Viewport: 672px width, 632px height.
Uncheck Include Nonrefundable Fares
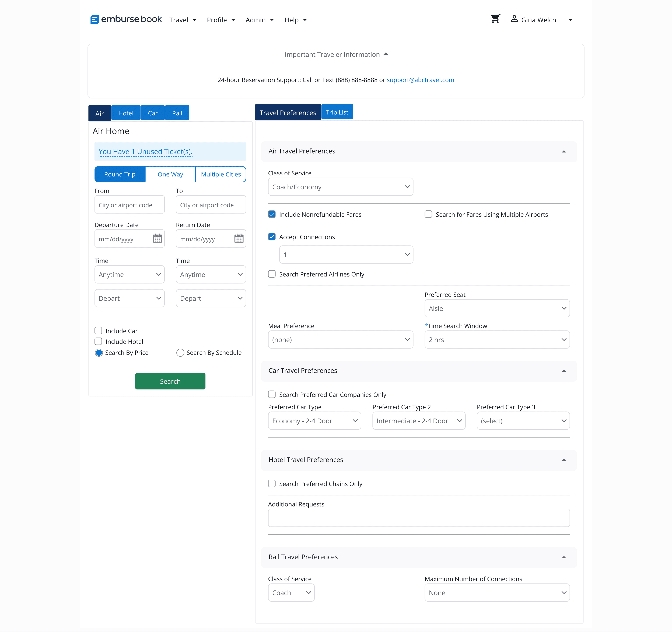[272, 215]
